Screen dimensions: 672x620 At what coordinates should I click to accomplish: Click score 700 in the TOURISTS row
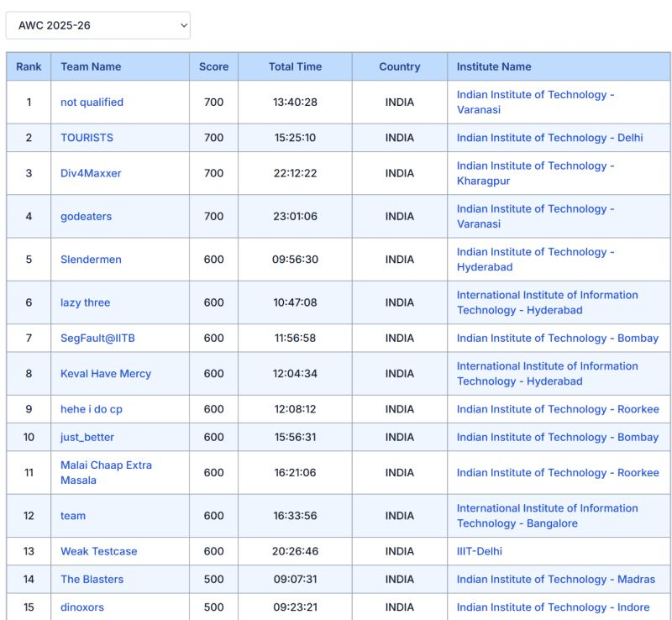pos(214,138)
